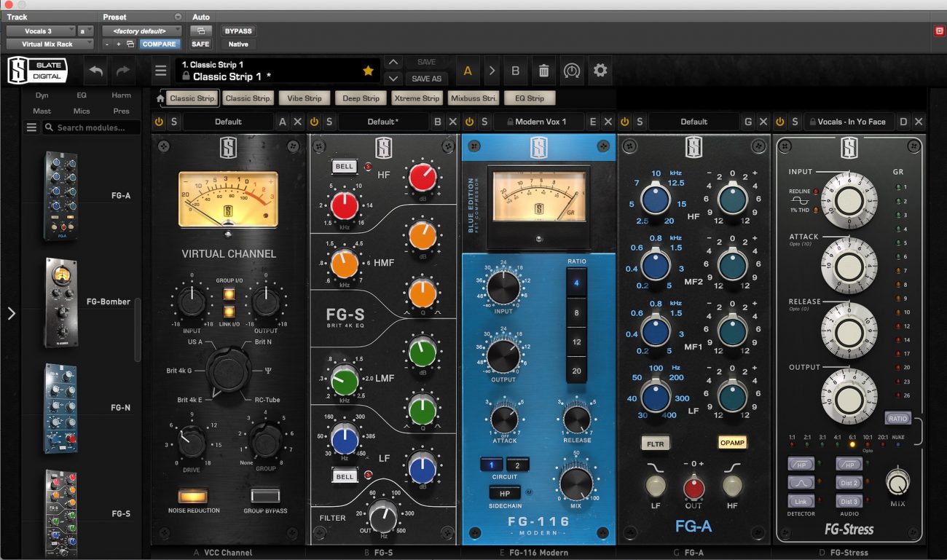Click the redo arrow icon
Image resolution: width=947 pixels, height=560 pixels.
coord(122,71)
